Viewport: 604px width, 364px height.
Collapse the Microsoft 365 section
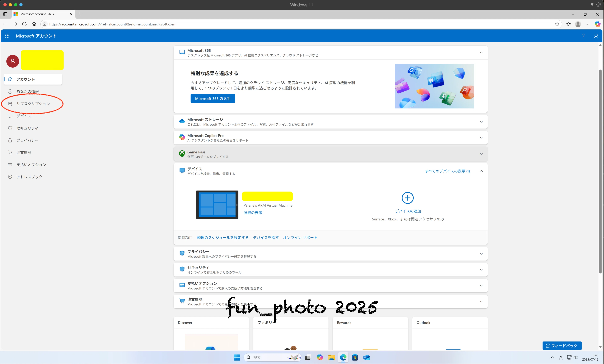click(481, 53)
